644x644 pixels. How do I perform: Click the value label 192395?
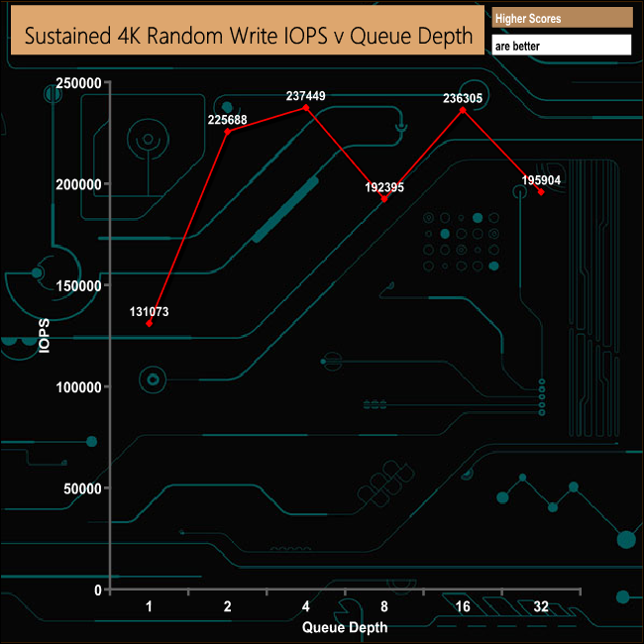384,187
